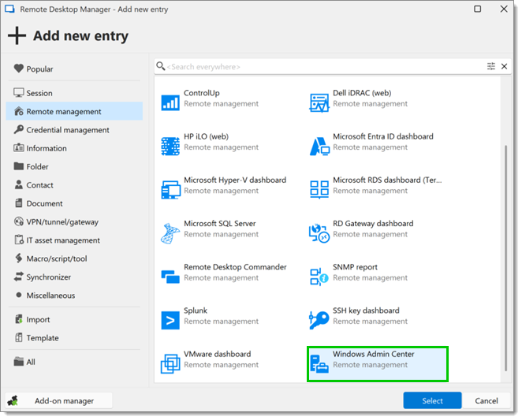Pick the HP iLO (web) icon
The image size is (522, 420).
coord(170,146)
